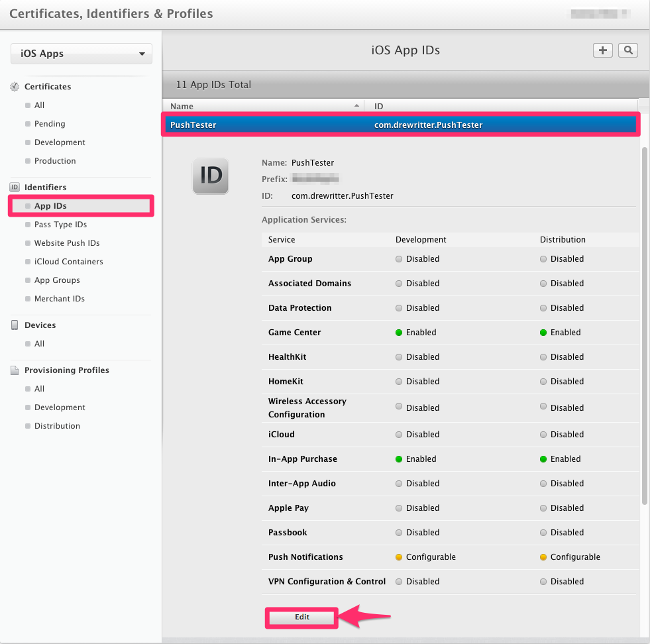Click the vertical scrollbar of details panel
Image resolution: width=650 pixels, height=644 pixels.
pos(643,325)
